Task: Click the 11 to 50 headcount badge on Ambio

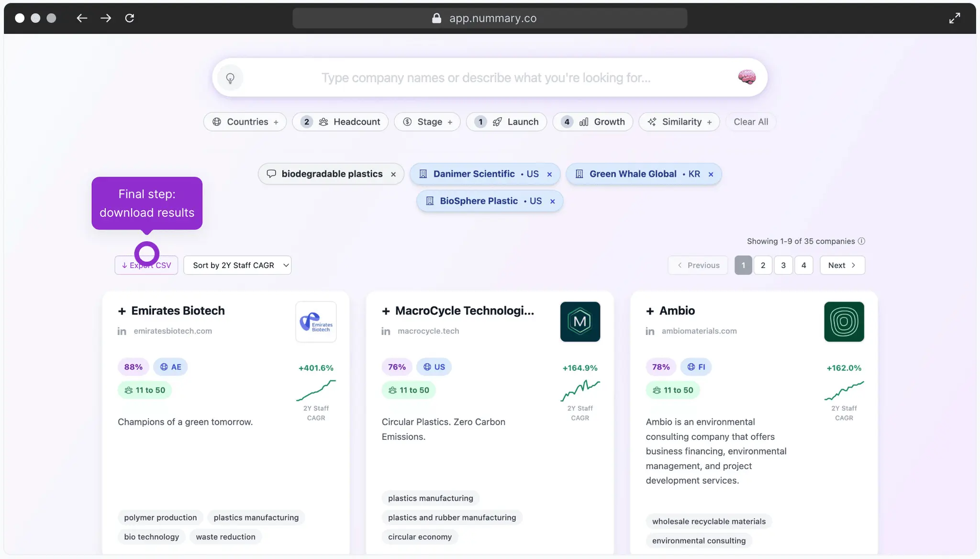Action: pyautogui.click(x=673, y=391)
